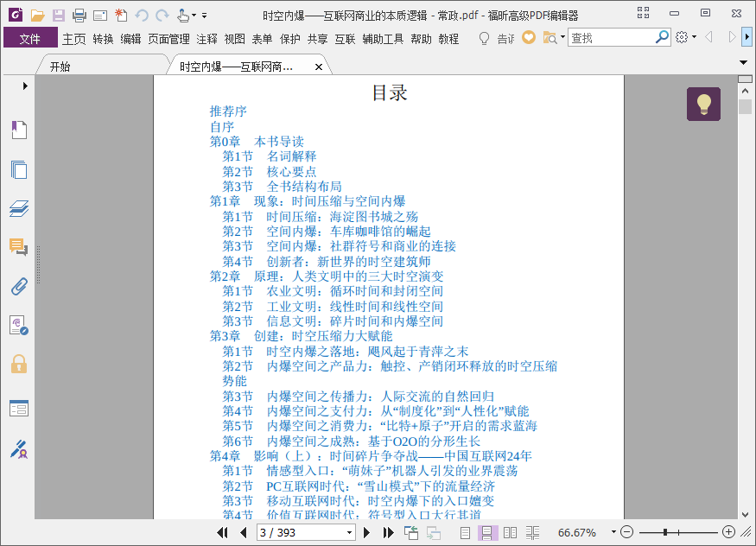Open the 文件 menu

(x=30, y=38)
